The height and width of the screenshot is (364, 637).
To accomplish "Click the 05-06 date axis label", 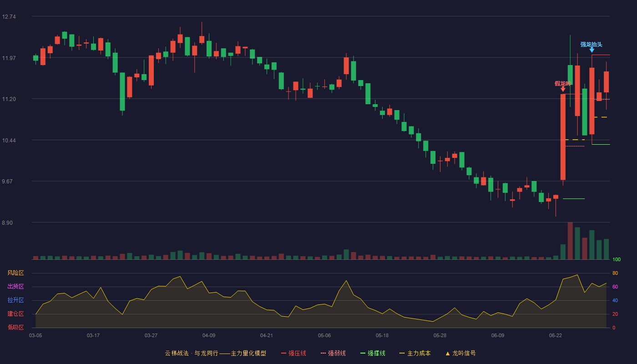I will (324, 335).
